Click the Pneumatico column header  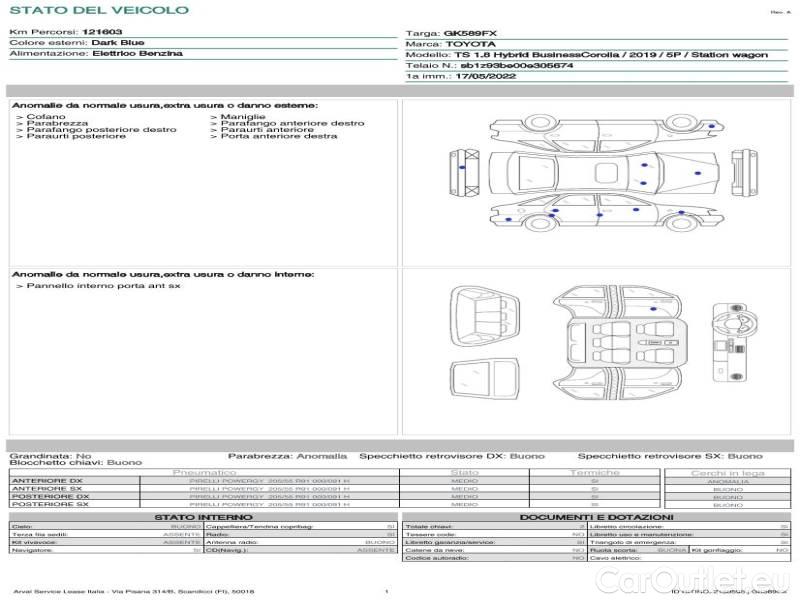(204, 472)
